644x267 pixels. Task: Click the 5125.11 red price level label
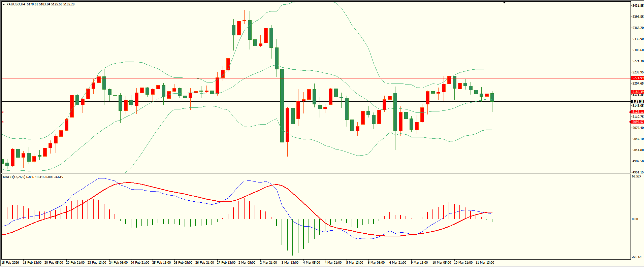pos(638,112)
